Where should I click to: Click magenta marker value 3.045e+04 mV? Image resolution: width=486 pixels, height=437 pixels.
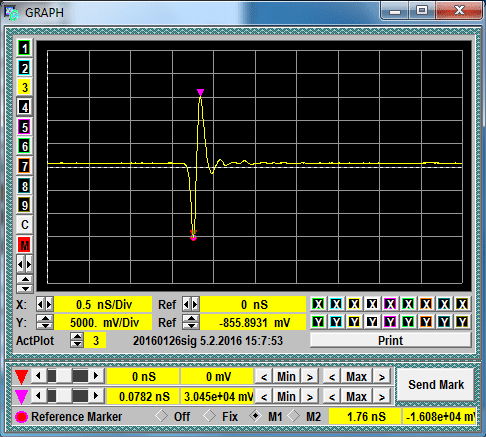217,396
